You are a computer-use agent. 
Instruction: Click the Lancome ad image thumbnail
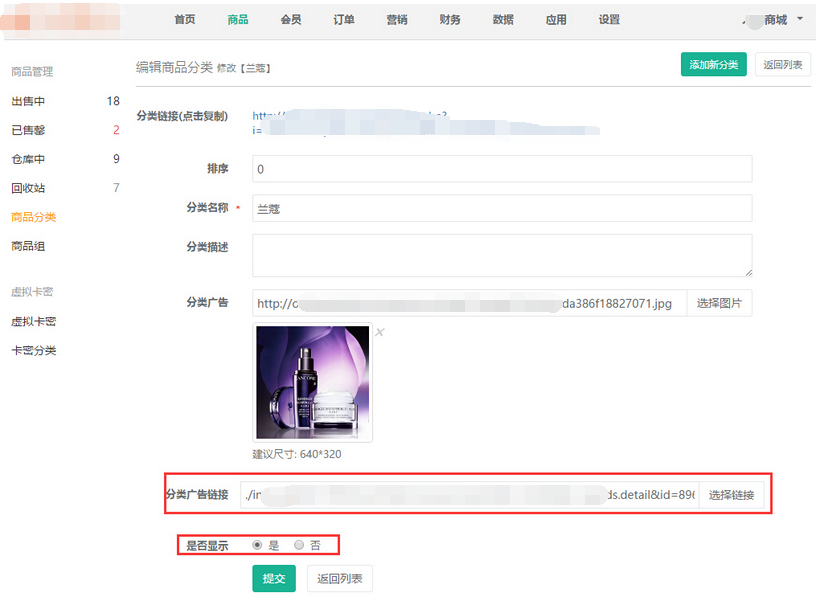[x=312, y=382]
